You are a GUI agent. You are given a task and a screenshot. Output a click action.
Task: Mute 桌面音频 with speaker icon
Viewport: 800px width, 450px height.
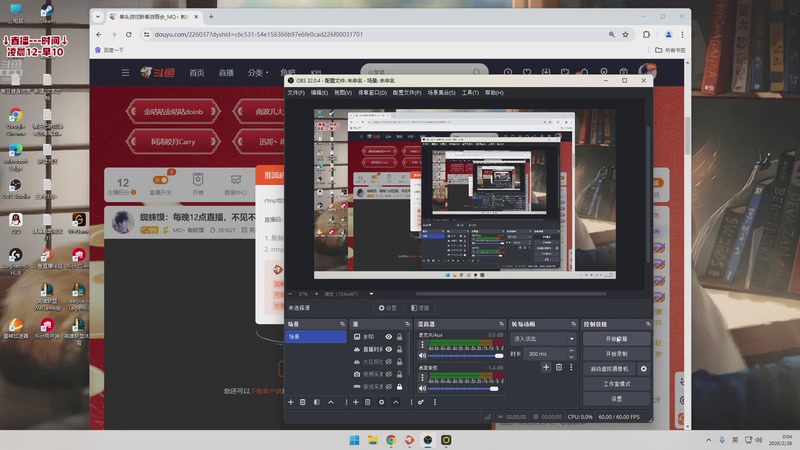[x=422, y=388]
